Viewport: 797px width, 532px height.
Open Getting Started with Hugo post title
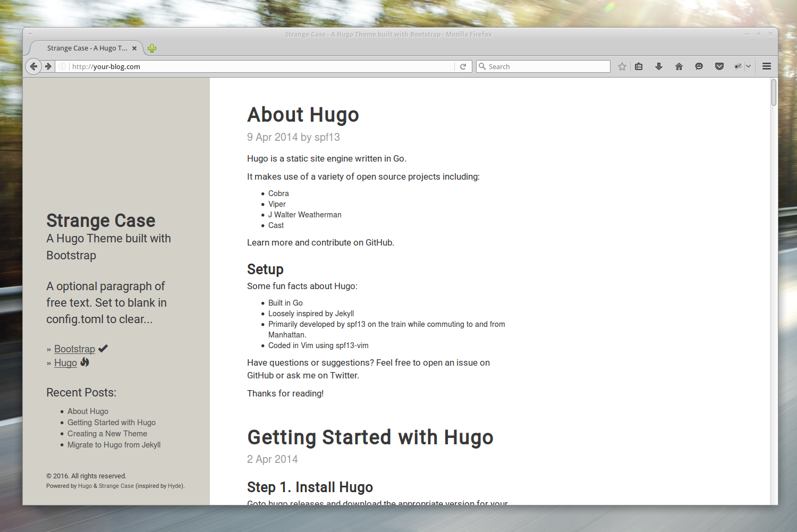tap(370, 437)
